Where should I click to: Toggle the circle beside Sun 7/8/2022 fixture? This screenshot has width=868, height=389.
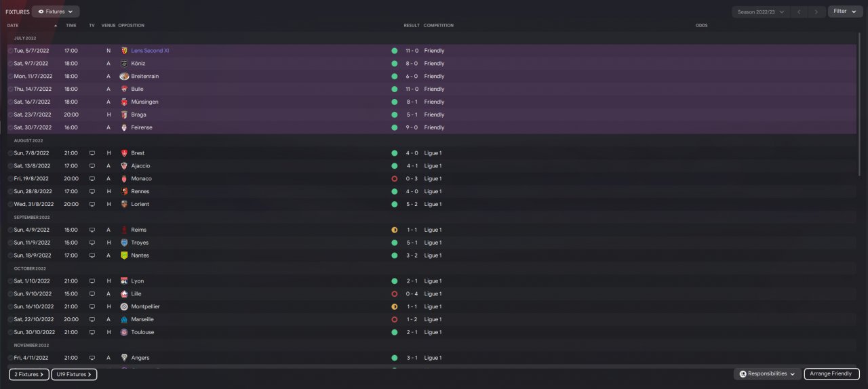click(x=10, y=153)
